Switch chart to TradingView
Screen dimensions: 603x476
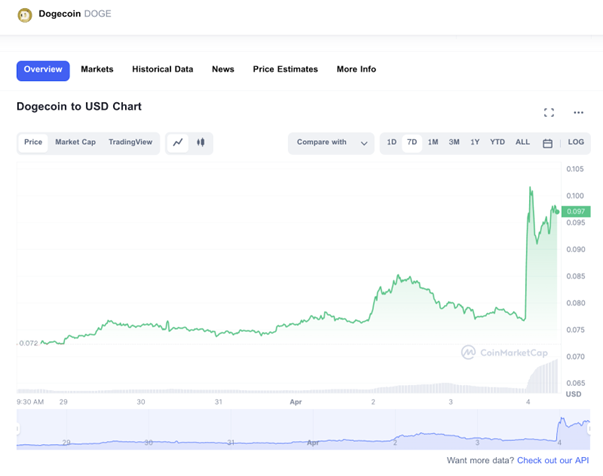tap(130, 142)
